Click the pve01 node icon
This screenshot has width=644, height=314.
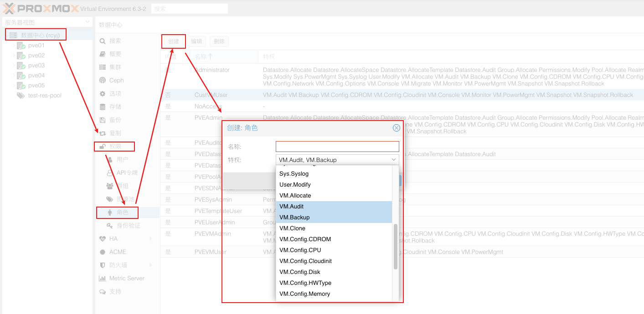(x=21, y=46)
